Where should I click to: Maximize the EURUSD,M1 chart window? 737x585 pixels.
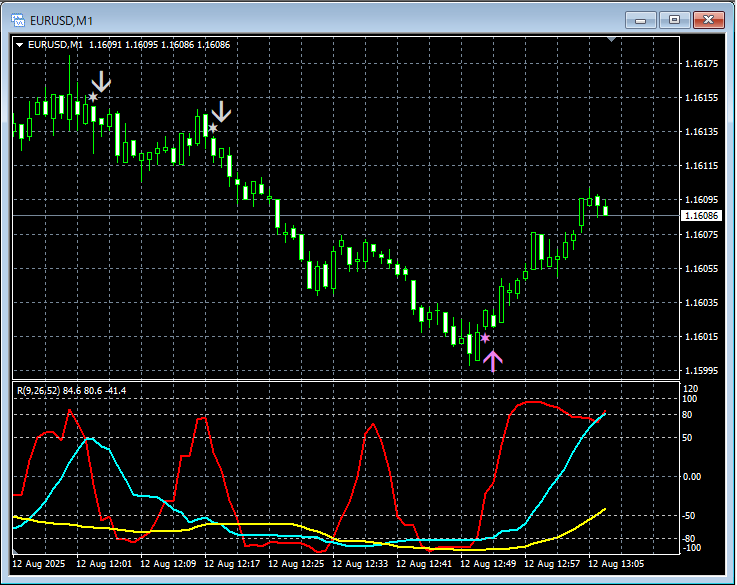coord(674,20)
